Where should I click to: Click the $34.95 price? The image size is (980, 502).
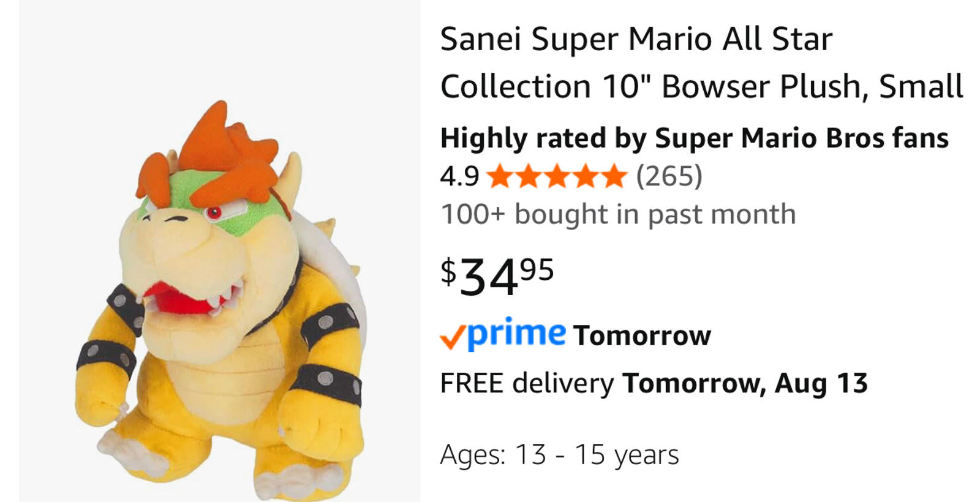point(497,275)
